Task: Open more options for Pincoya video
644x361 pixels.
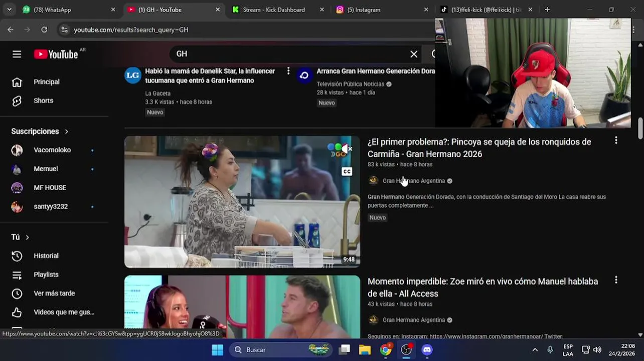Action: pyautogui.click(x=616, y=141)
